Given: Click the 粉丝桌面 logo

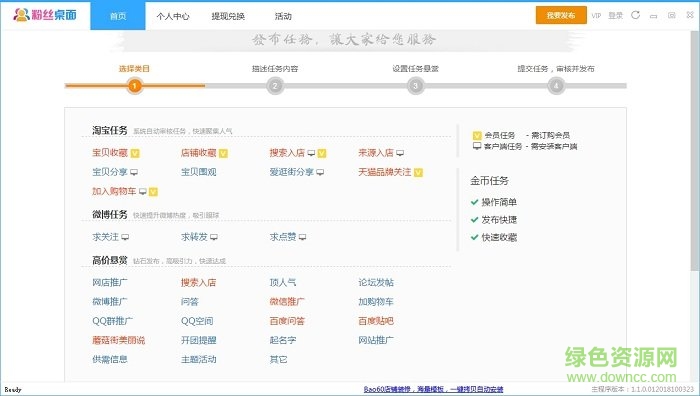Looking at the screenshot, I should click(45, 15).
